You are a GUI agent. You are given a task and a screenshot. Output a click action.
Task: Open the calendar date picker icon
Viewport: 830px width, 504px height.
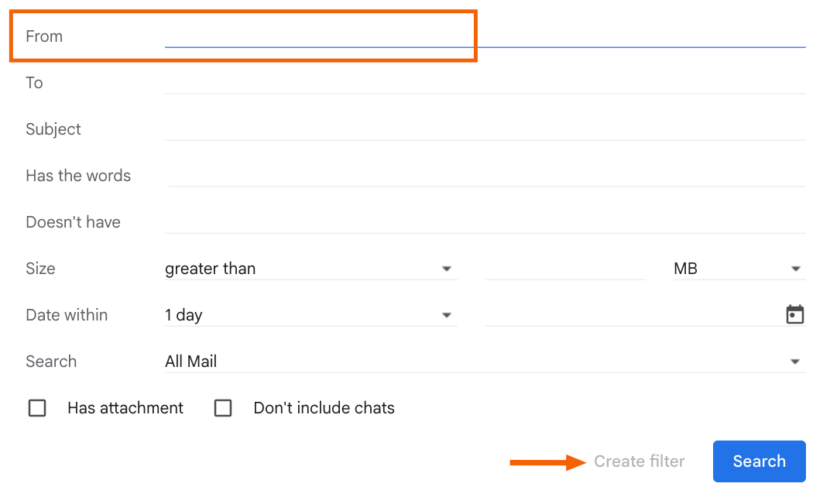tap(794, 314)
